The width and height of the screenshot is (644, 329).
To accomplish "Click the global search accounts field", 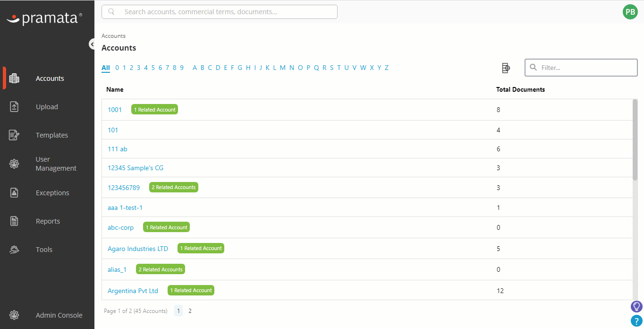I will [x=220, y=12].
